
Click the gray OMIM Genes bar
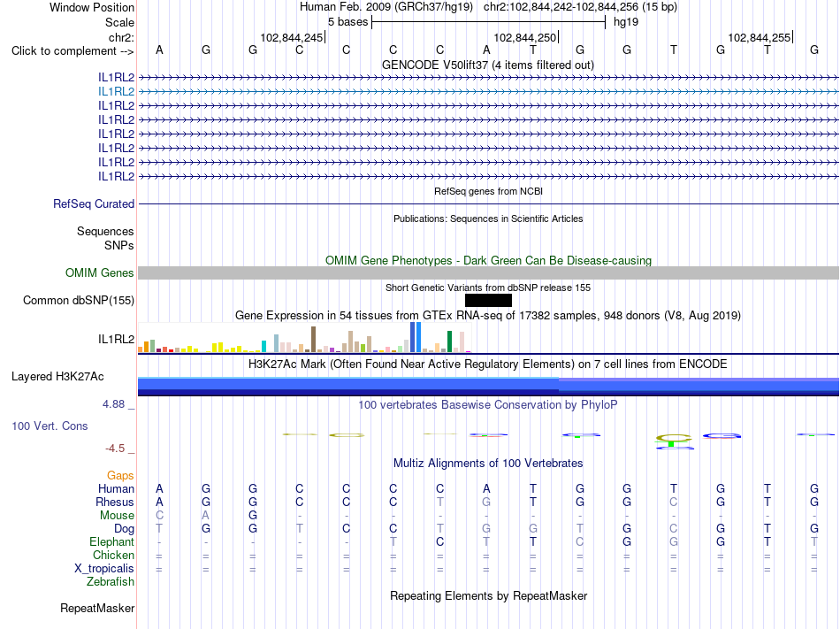tap(488, 272)
